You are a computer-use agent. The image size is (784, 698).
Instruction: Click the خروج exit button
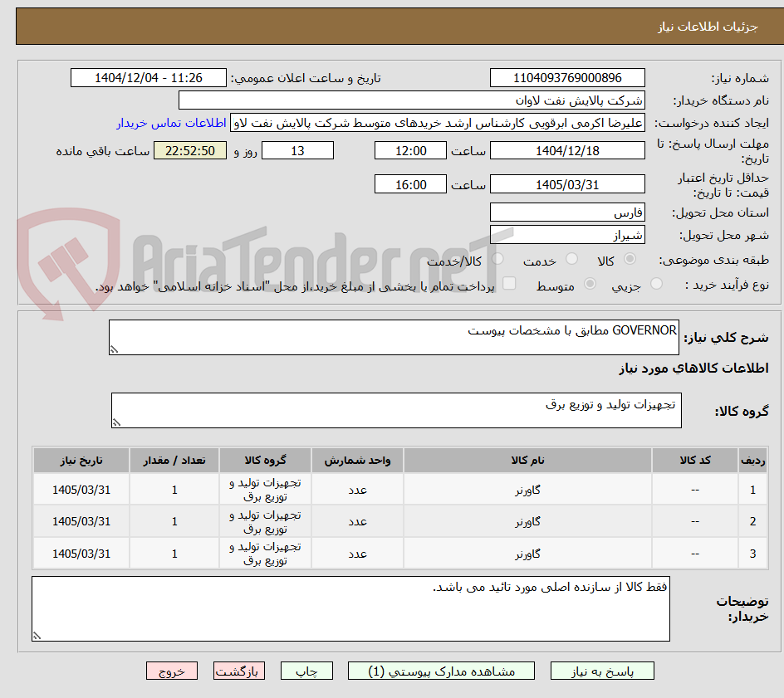coord(171,671)
